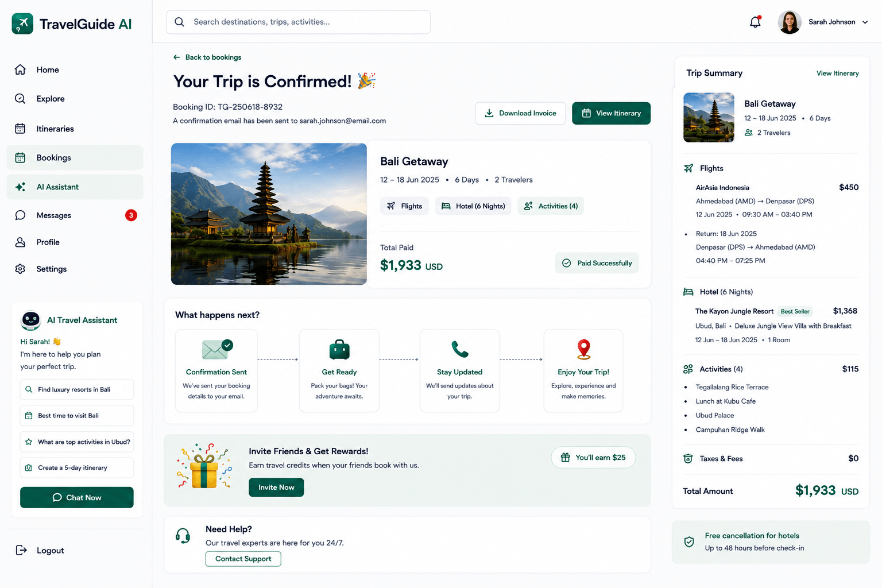Click 'Tegallalang Rice Terrace' activity
This screenshot has width=882, height=588.
pyautogui.click(x=732, y=387)
